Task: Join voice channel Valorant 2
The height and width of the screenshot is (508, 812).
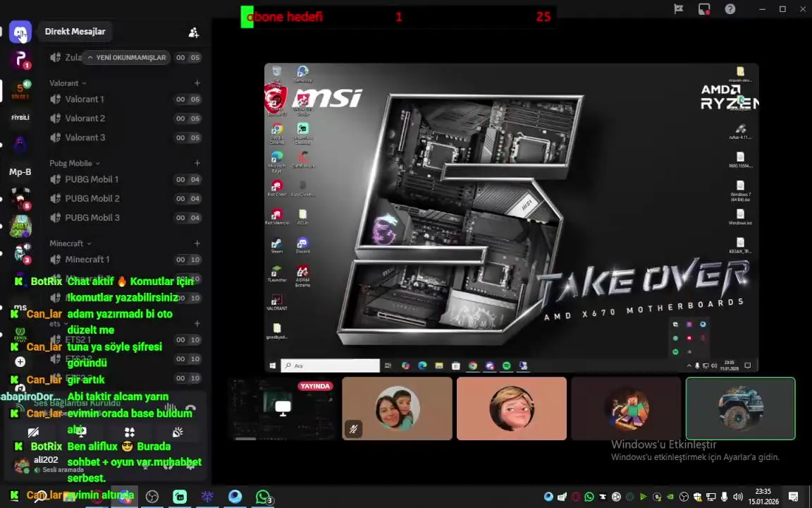Action: pyautogui.click(x=125, y=119)
